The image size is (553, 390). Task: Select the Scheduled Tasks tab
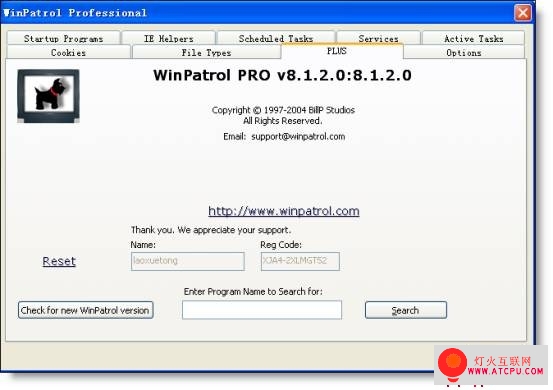tap(276, 38)
